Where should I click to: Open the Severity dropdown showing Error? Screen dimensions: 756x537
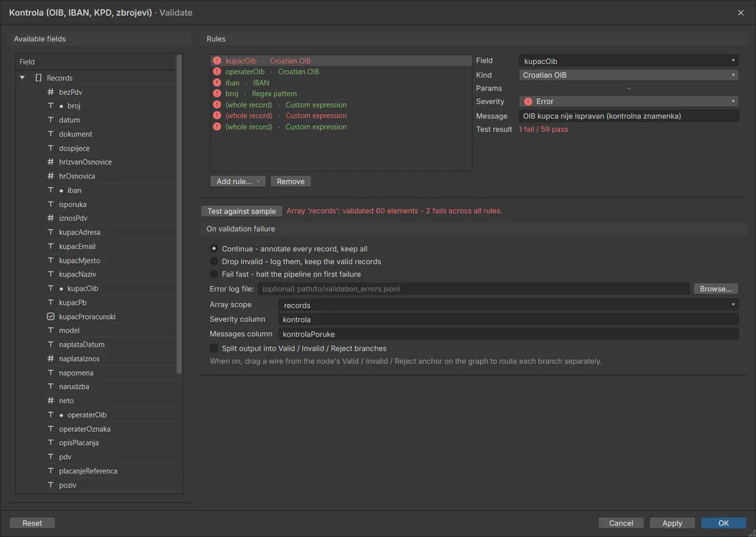coord(629,101)
